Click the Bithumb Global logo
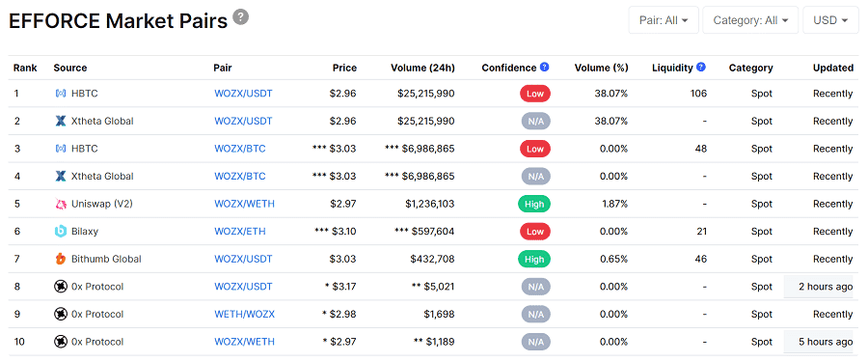This screenshot has height=362, width=868. 61,259
